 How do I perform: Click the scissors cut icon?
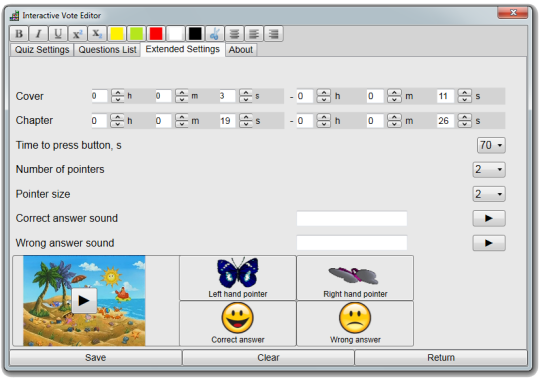click(x=215, y=34)
